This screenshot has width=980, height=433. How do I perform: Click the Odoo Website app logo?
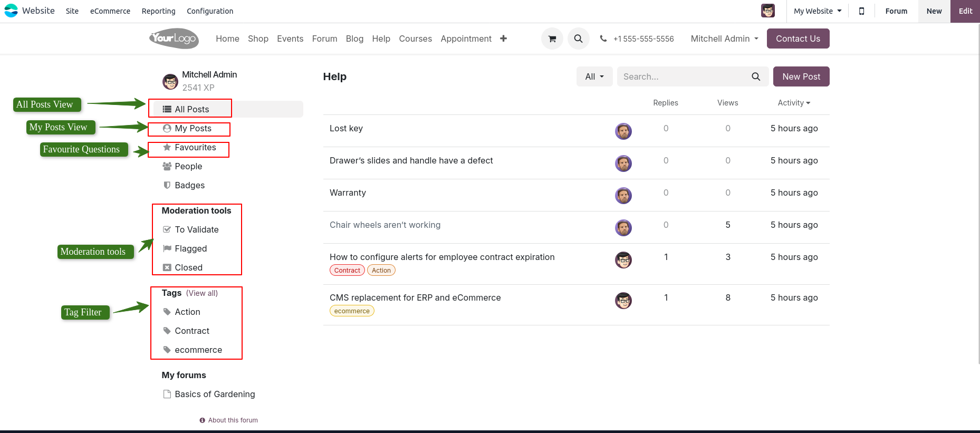coord(11,11)
